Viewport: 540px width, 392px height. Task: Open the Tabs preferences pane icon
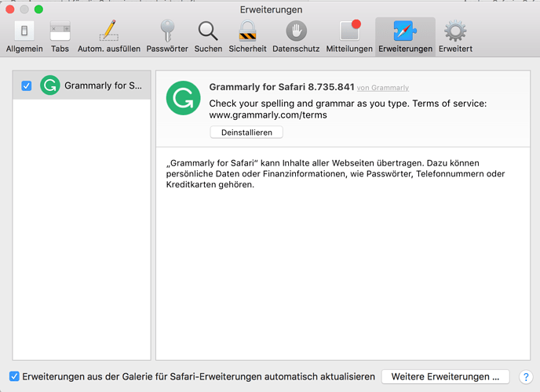[60, 31]
